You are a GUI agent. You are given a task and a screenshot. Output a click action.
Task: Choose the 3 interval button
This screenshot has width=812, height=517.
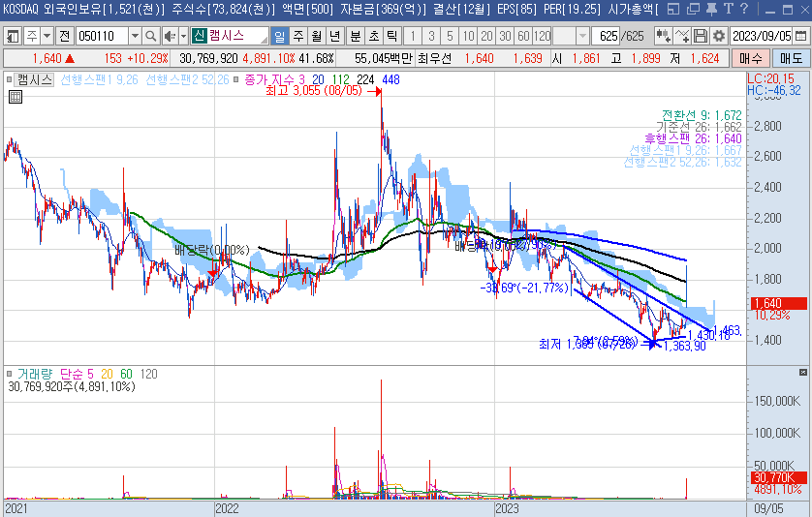[431, 36]
